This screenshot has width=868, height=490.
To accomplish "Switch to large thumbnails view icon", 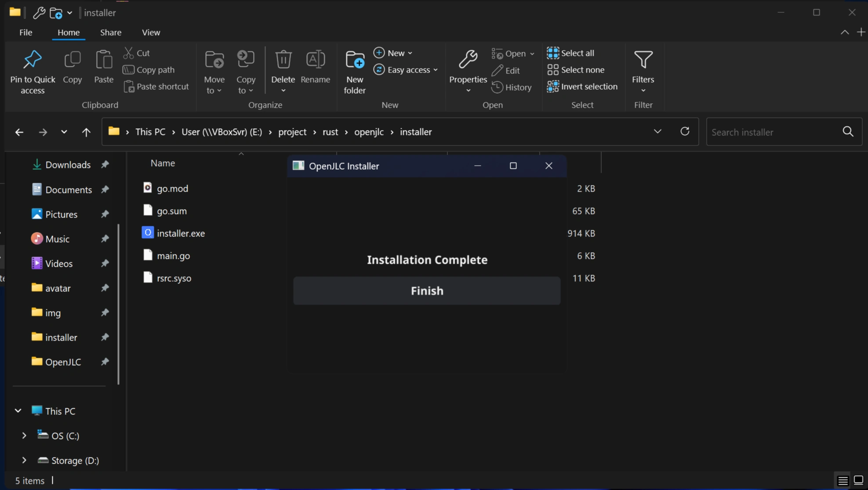I will tap(858, 480).
